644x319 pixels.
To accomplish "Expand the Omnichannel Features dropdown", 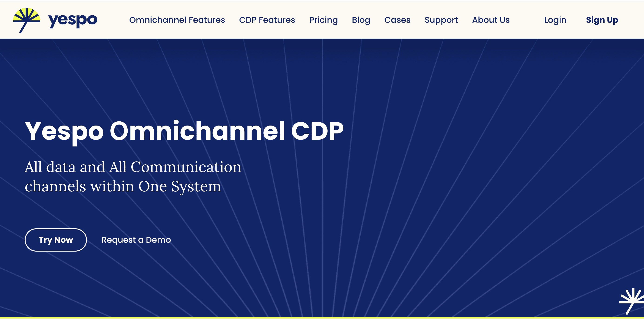I will click(x=177, y=19).
